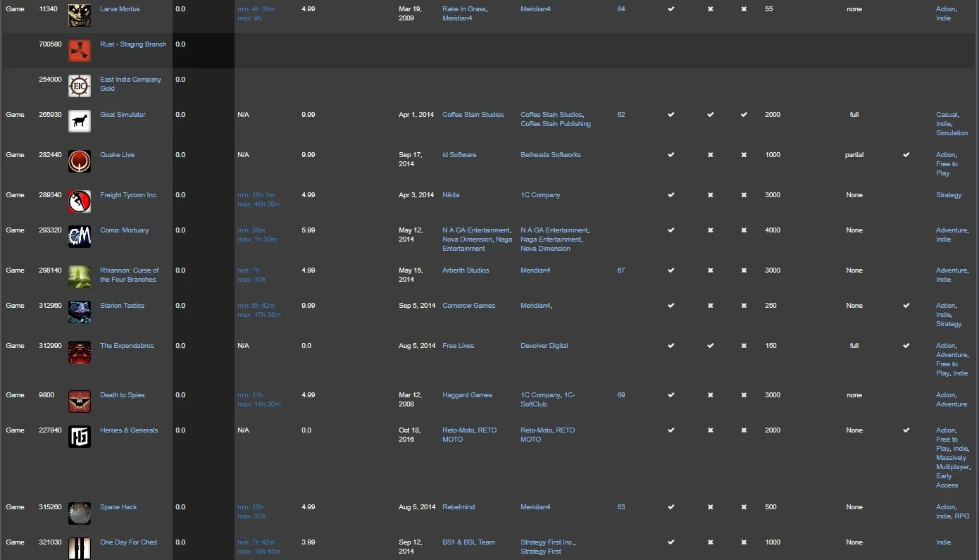Click the 1C Company publisher for Freight Tycoon

pyautogui.click(x=540, y=195)
